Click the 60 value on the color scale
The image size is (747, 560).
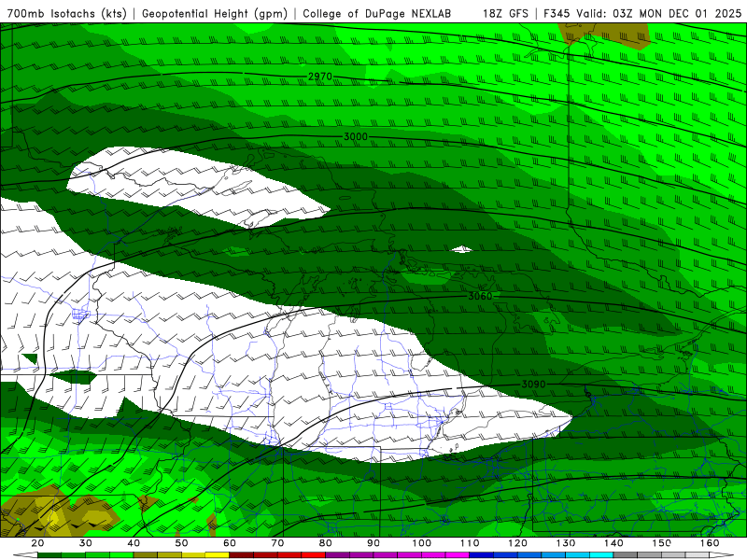(x=230, y=543)
